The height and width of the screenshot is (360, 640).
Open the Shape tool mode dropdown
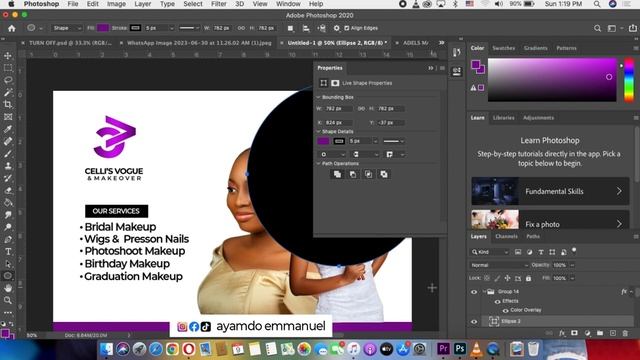[67, 28]
